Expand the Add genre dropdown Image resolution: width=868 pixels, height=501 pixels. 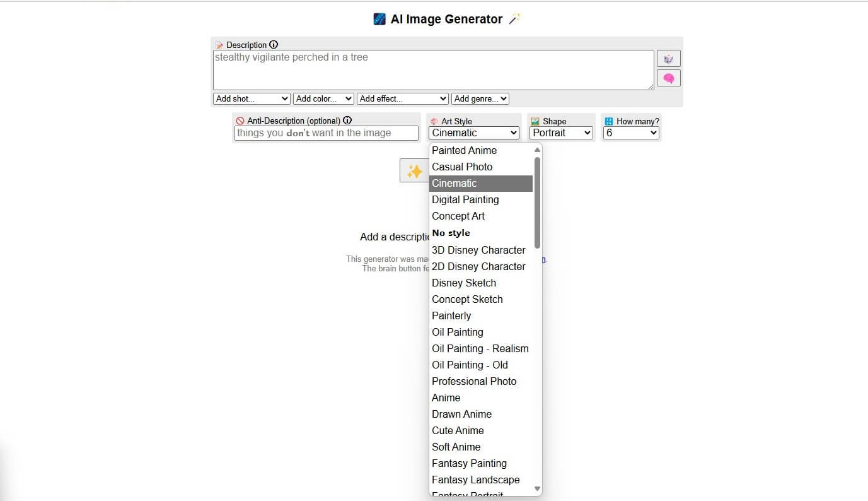pyautogui.click(x=480, y=98)
